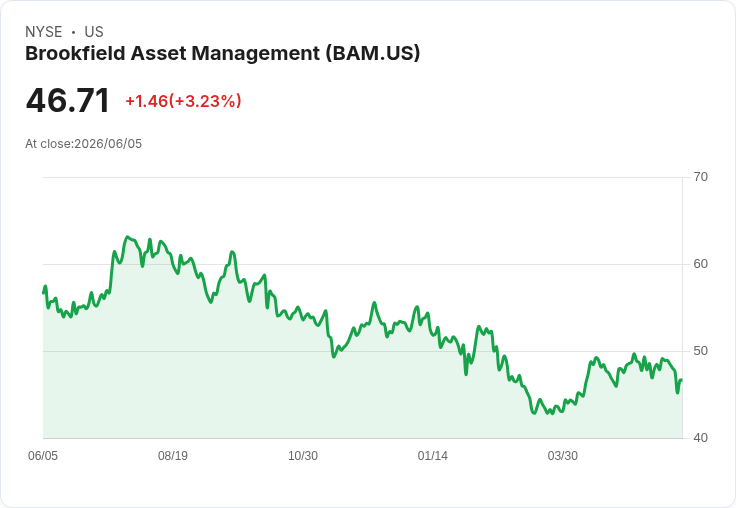Select the 50 y-axis label
736x508 pixels.
[700, 351]
